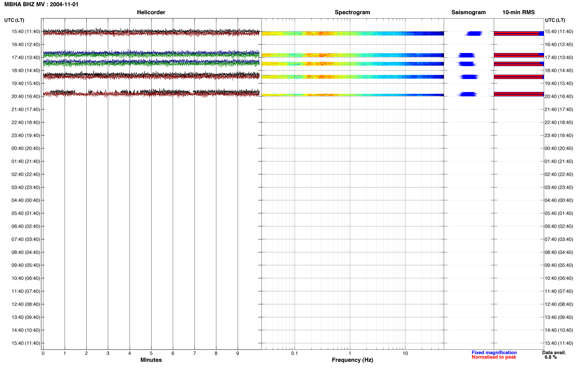Click the 'Normalised to peak' legend text
The image size is (588, 368).
(494, 357)
